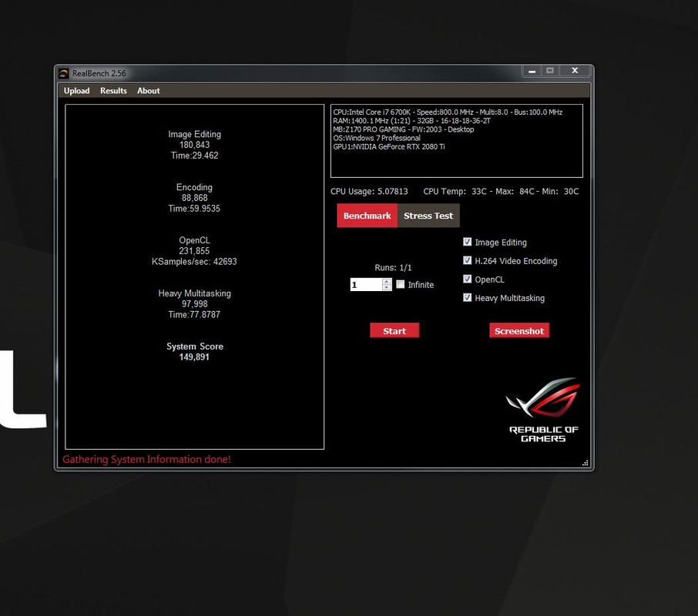Screen dimensions: 698x616
Task: Click the 'RealBench 2.56' title text
Action: tap(99, 73)
